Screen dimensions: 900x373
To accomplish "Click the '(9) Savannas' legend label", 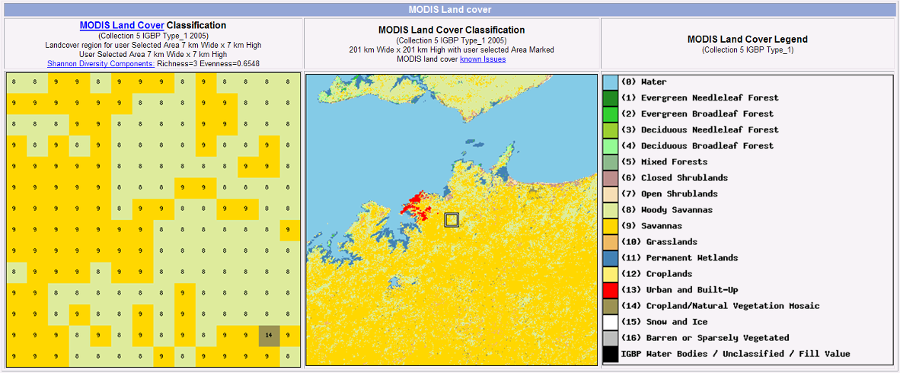I will 651,226.
